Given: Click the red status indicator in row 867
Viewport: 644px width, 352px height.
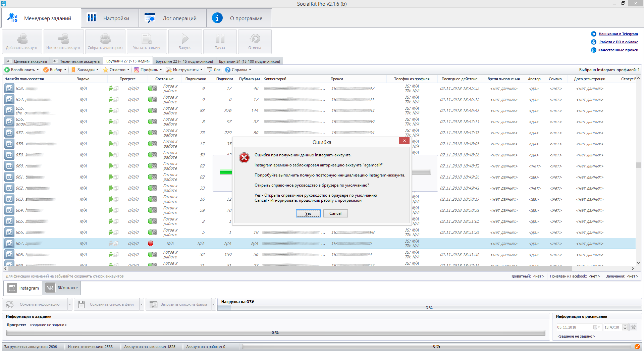Looking at the screenshot, I should click(x=151, y=244).
